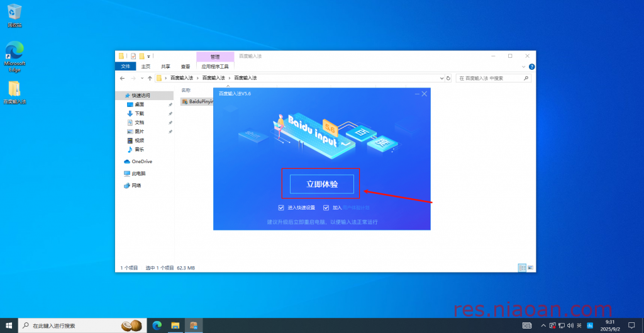
Task: Show hidden system tray icons
Action: (544, 325)
